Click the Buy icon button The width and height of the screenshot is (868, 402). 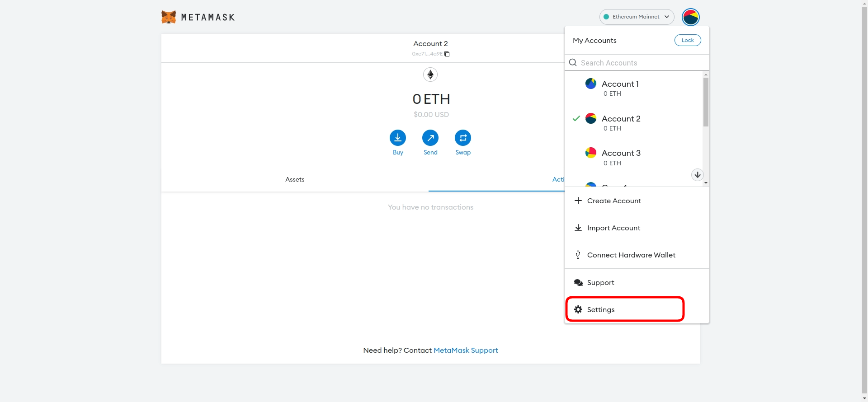click(x=398, y=138)
